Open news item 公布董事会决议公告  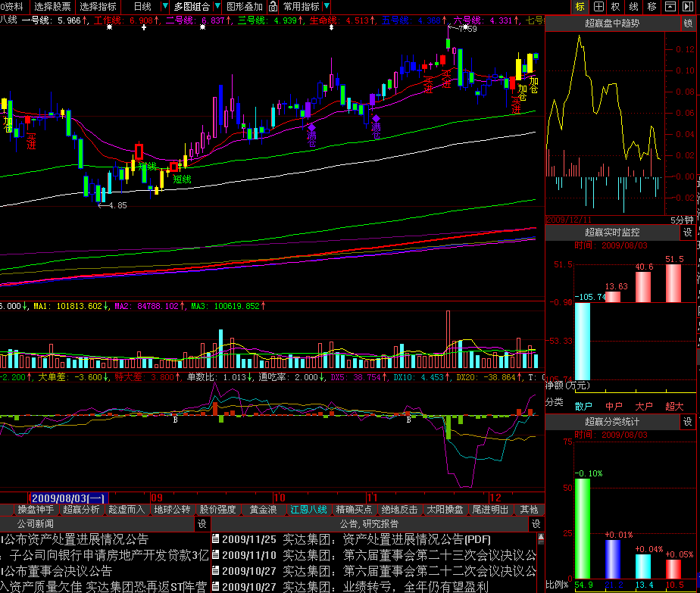pyautogui.click(x=56, y=571)
